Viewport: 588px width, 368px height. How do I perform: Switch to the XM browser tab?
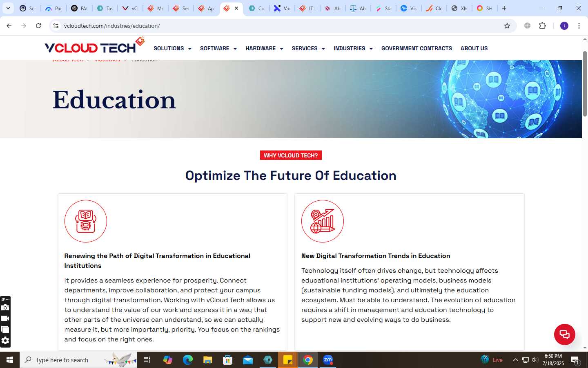pyautogui.click(x=459, y=8)
